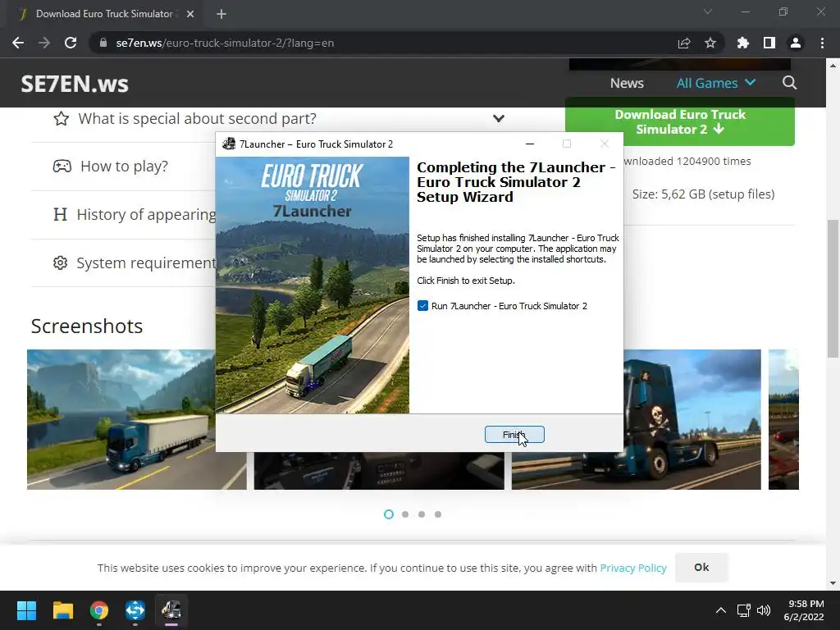Open the pirate skull truck screenshot
Viewport: 840px width, 630px height.
coord(692,419)
